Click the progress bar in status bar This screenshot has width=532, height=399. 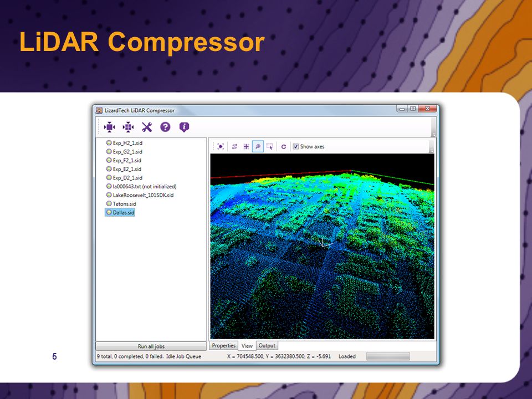[x=388, y=356]
